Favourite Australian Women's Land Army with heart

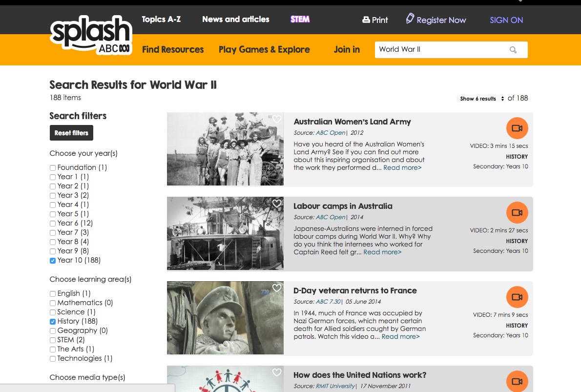click(x=277, y=119)
